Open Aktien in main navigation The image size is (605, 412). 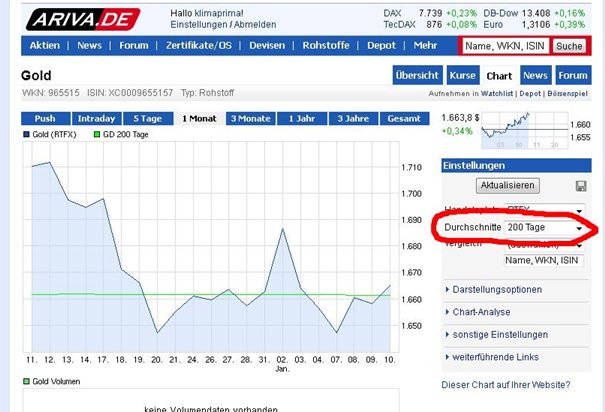pyautogui.click(x=45, y=46)
